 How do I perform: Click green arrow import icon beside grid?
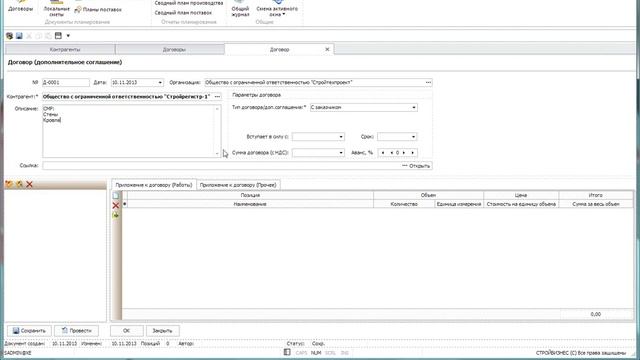tap(116, 215)
